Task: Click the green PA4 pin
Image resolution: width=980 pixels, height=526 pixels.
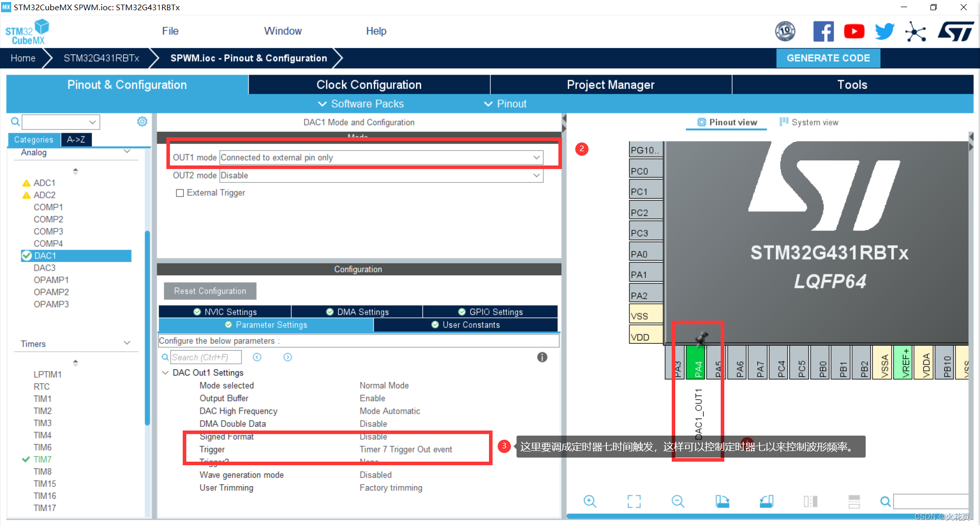Action: pyautogui.click(x=696, y=363)
